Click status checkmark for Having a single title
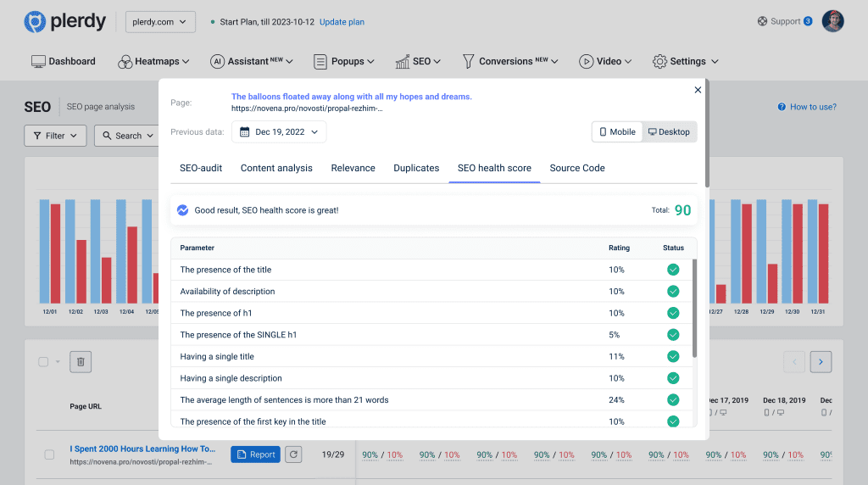The width and height of the screenshot is (868, 485). coord(673,357)
